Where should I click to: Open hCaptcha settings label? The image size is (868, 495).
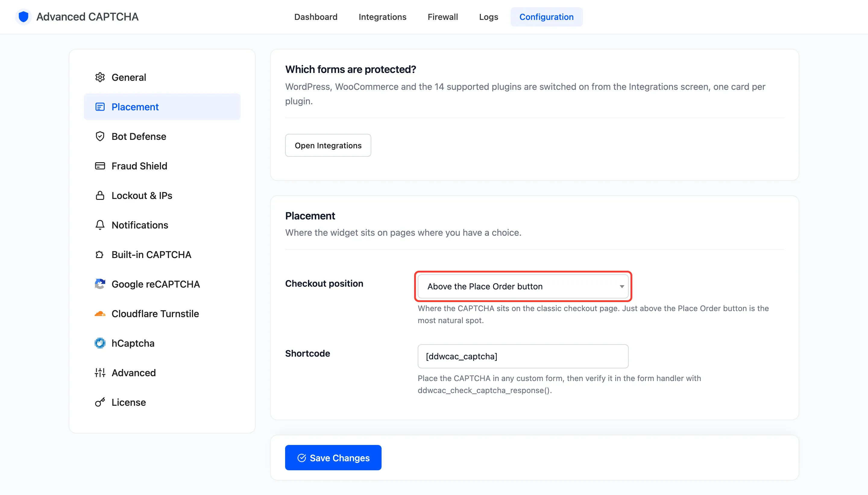coord(133,343)
